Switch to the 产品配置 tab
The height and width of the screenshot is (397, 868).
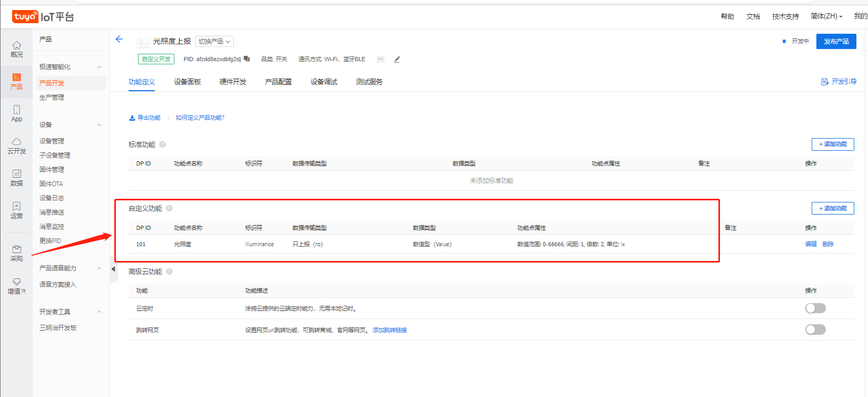(x=278, y=82)
